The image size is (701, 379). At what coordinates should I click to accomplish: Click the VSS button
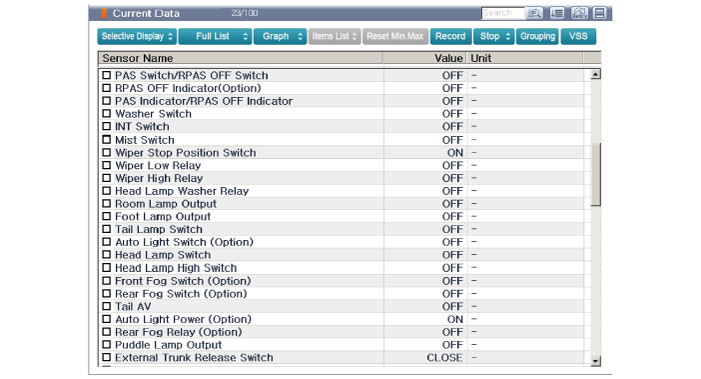click(579, 37)
